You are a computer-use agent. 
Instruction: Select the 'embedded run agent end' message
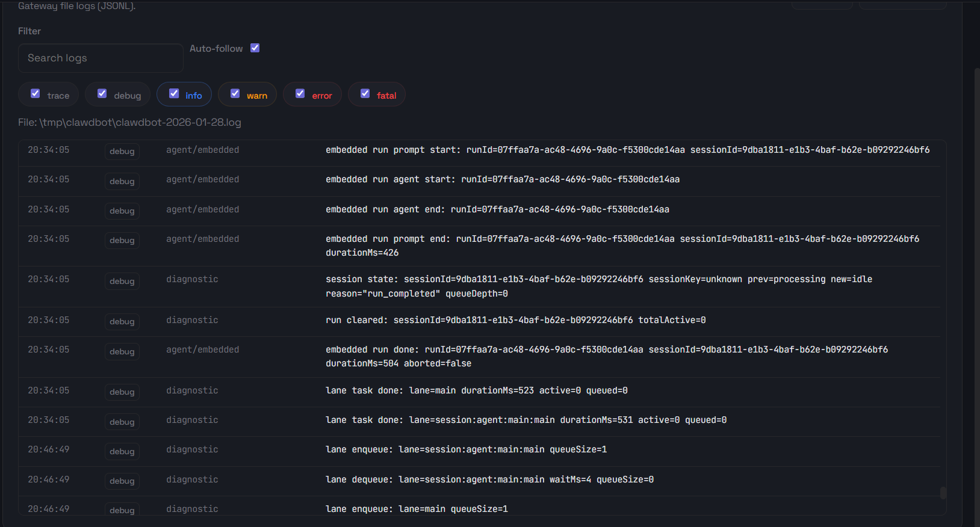pos(497,209)
